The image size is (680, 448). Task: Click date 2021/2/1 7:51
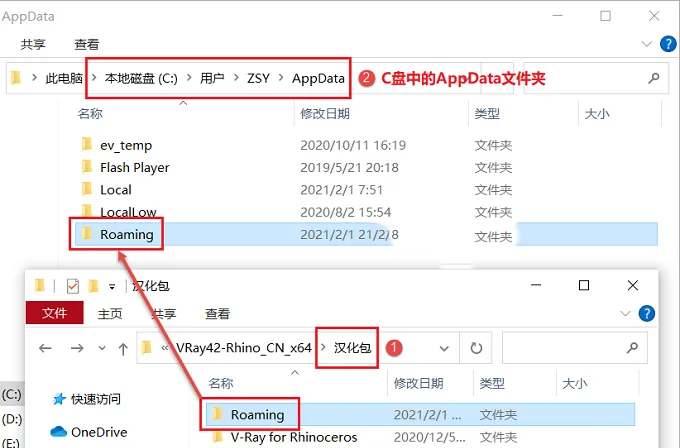click(341, 190)
